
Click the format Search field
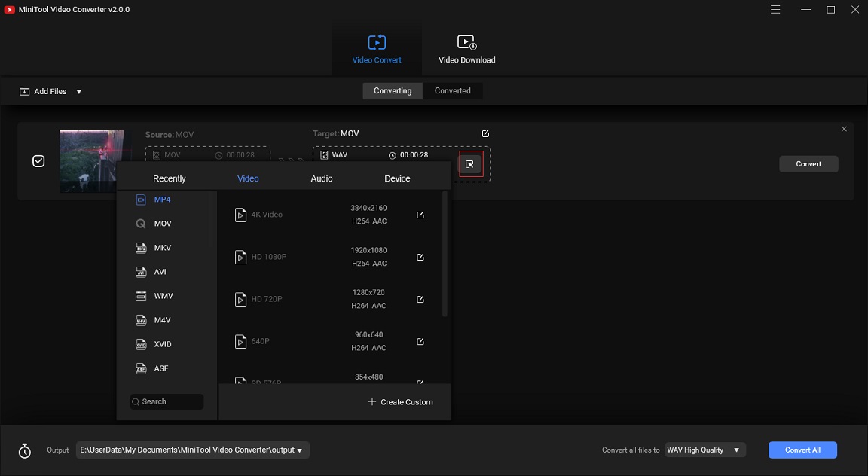click(167, 402)
